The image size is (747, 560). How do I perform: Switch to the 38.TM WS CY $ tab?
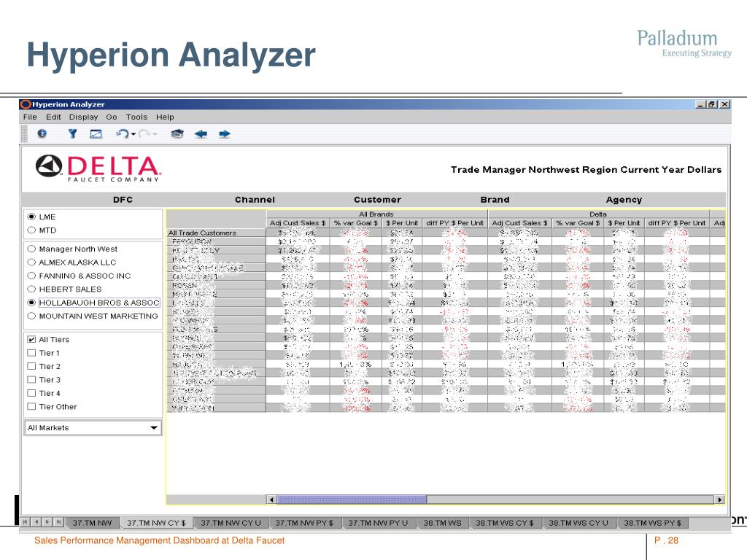(x=505, y=523)
